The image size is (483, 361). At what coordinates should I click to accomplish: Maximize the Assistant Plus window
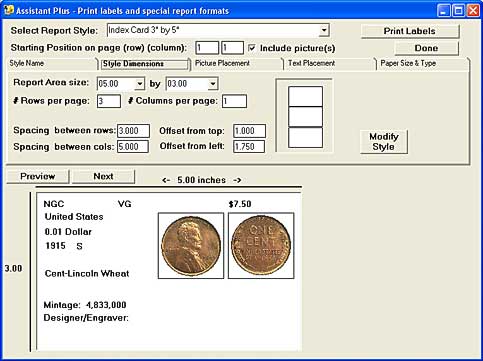coord(459,11)
